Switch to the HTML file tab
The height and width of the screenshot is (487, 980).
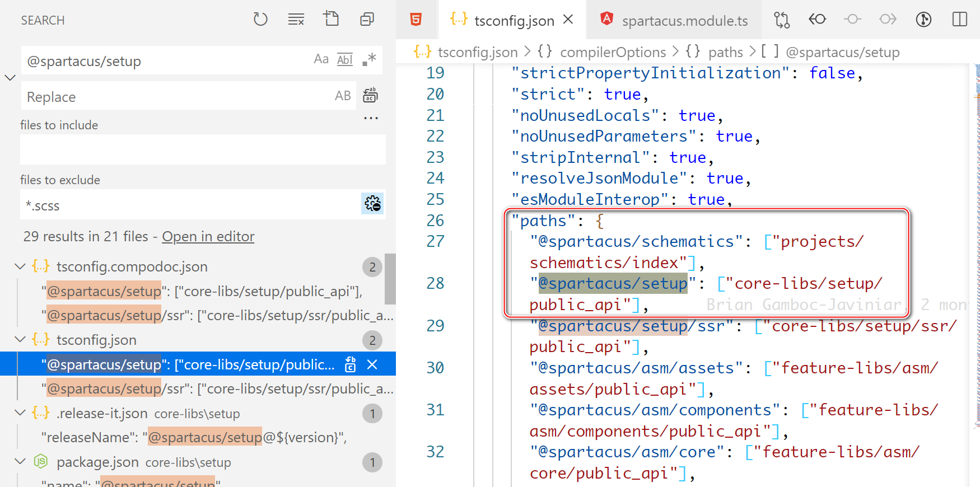(416, 20)
